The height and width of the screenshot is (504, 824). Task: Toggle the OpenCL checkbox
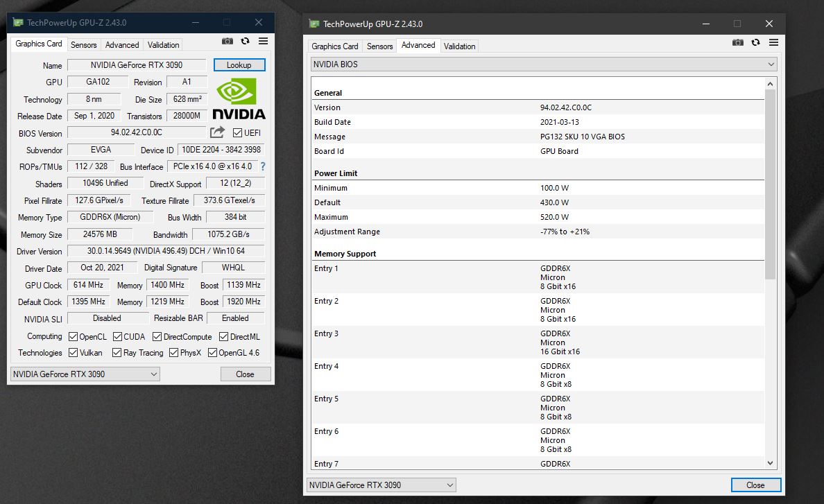tap(73, 336)
